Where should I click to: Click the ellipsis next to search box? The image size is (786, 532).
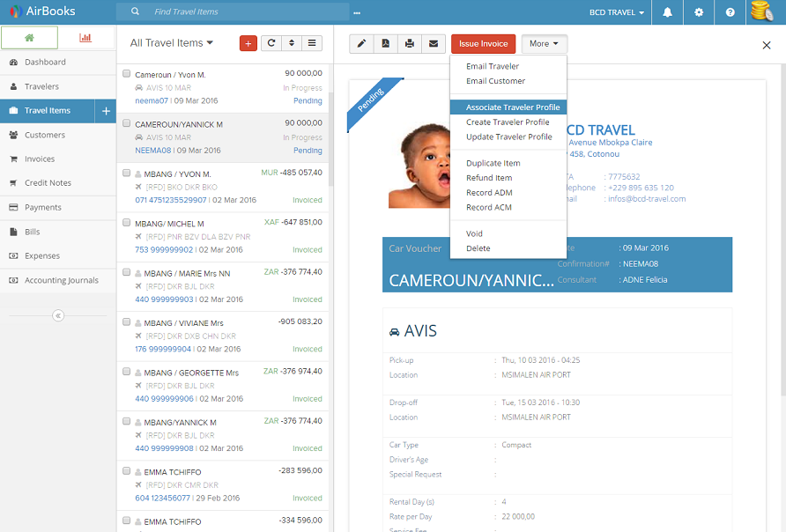357,12
